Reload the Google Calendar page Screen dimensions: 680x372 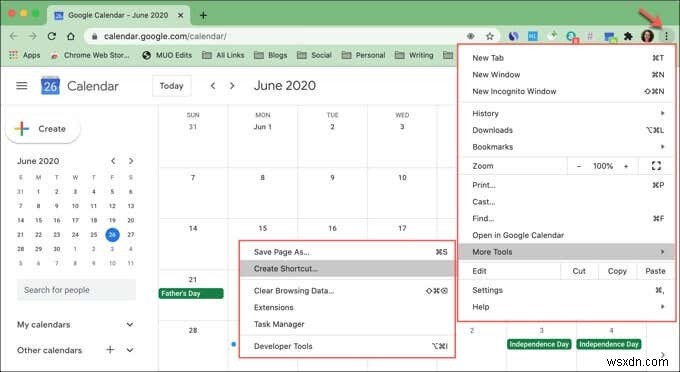[52, 36]
